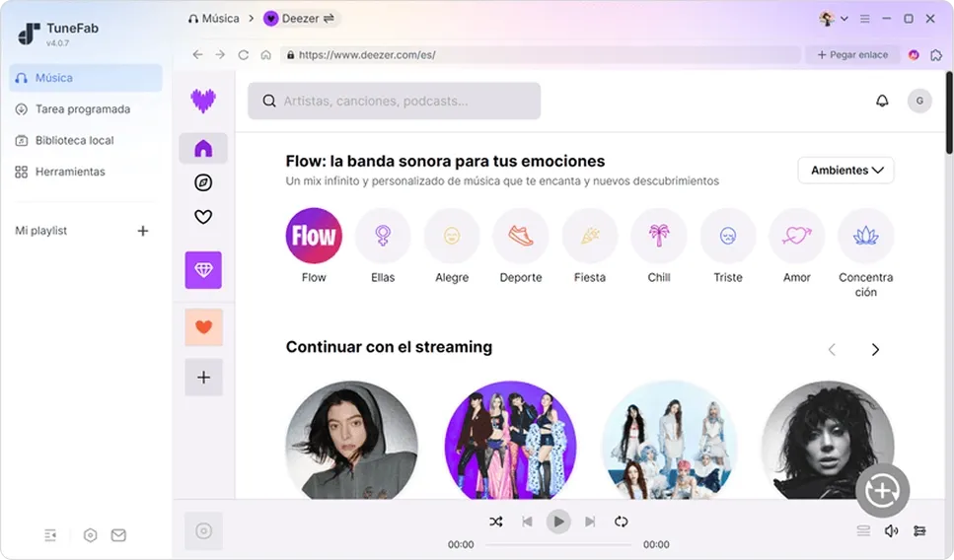Open the premium diamond icon
The width and height of the screenshot is (954, 560).
pos(203,270)
